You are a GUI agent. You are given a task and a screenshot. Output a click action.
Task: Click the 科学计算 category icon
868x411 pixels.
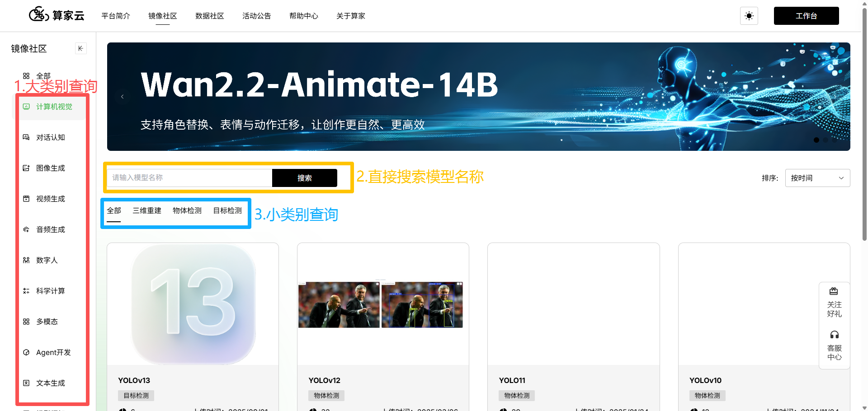coord(26,291)
